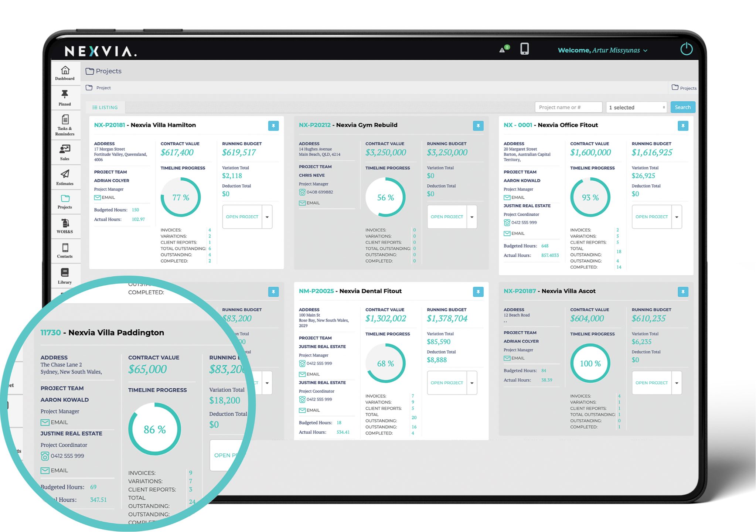Click the power logout icon
The image size is (756, 532).
[x=686, y=49]
